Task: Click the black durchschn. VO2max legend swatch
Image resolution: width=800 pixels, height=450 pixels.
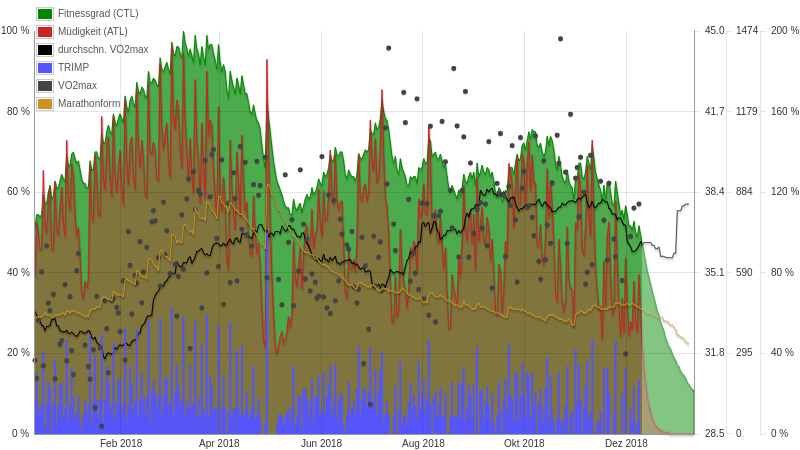Action: pos(45,50)
